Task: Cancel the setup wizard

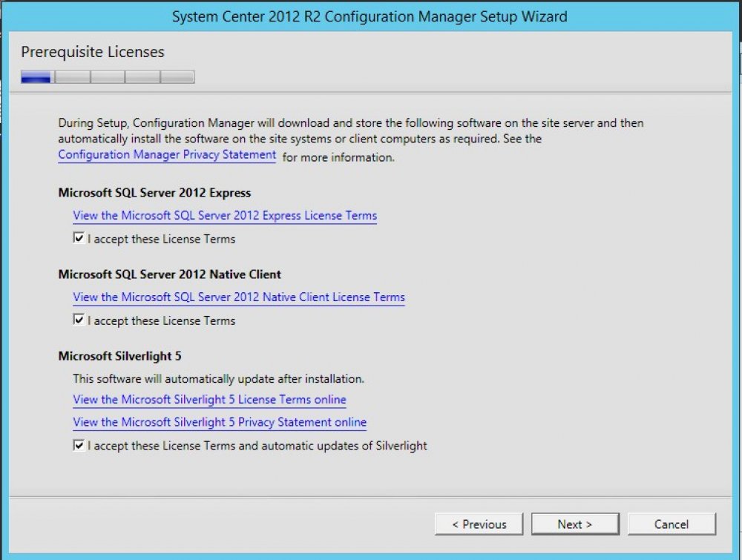Action: pyautogui.click(x=672, y=524)
